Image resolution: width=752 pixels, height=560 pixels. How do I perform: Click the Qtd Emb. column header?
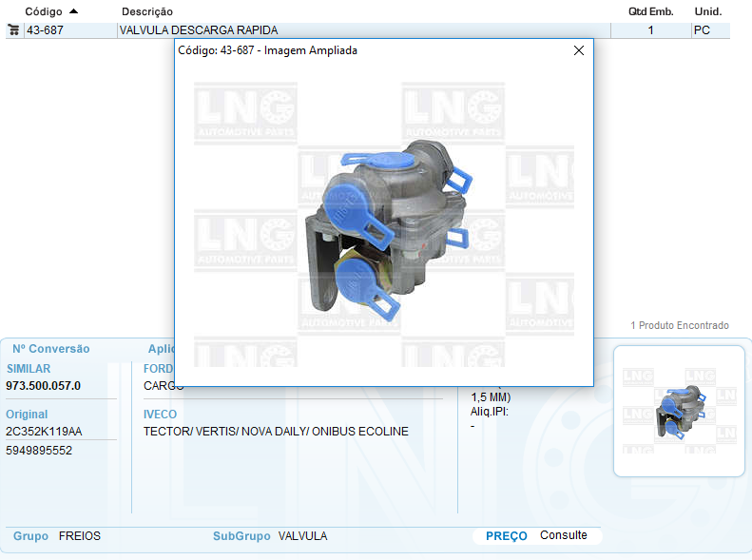coord(650,11)
